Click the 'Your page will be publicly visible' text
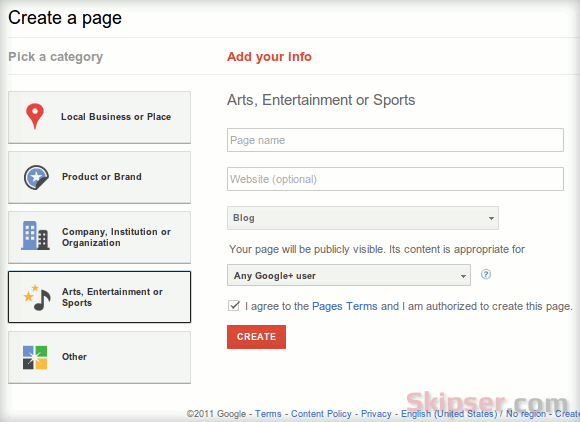 [377, 249]
